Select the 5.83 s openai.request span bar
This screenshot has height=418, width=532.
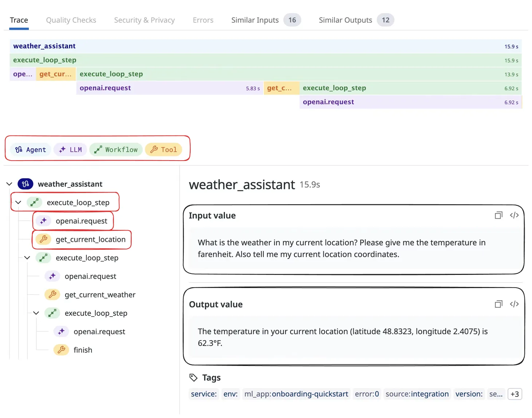(169, 88)
